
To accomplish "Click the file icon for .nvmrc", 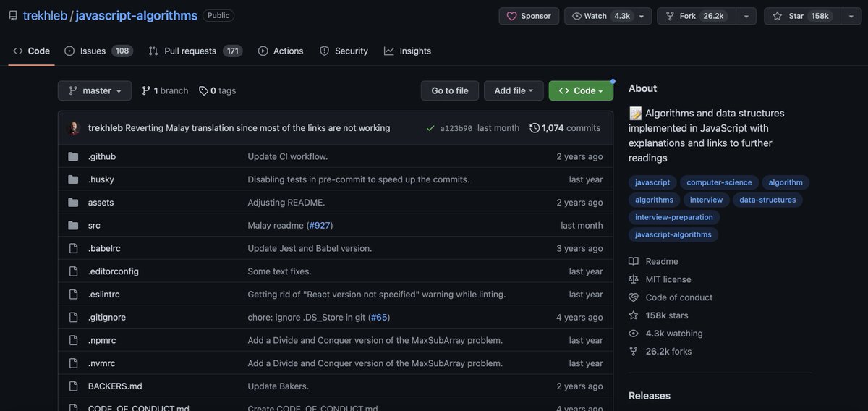I will (73, 363).
